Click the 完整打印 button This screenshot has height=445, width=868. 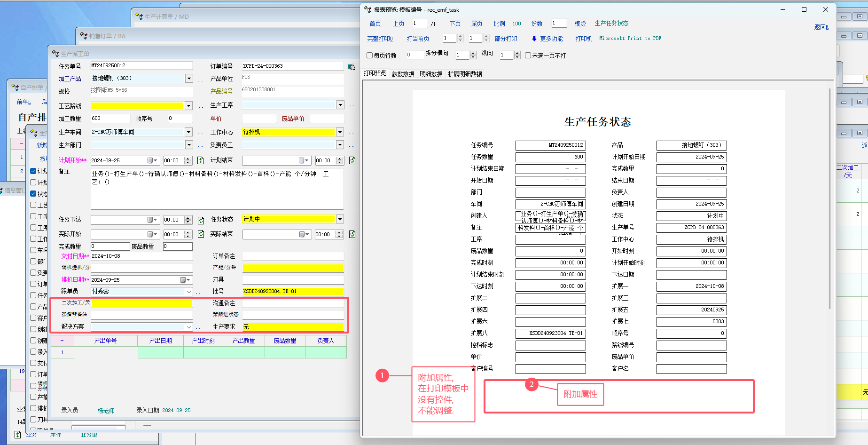[x=380, y=39]
